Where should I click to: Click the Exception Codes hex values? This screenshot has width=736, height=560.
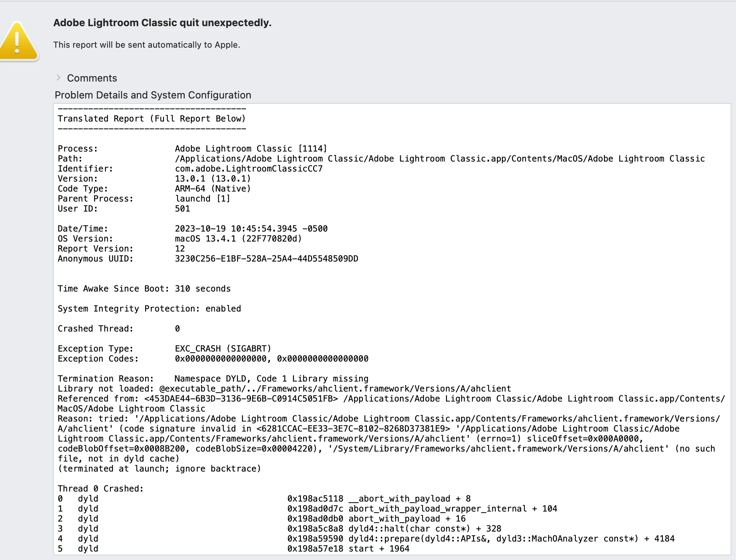tap(272, 358)
